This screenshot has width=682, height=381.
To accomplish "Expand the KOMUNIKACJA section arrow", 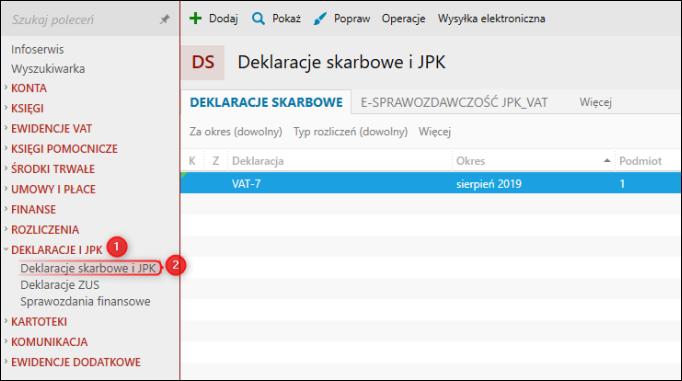I will (x=6, y=341).
